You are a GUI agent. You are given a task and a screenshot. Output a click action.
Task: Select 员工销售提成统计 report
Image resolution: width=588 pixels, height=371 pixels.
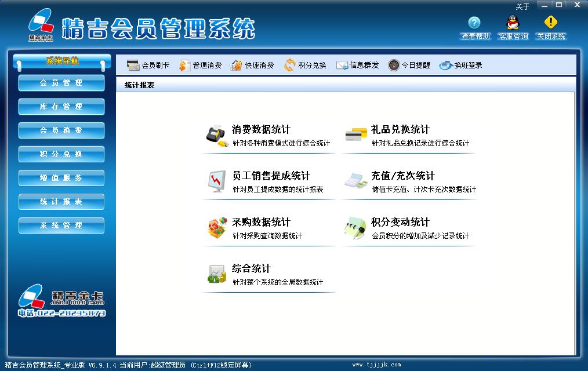(271, 176)
